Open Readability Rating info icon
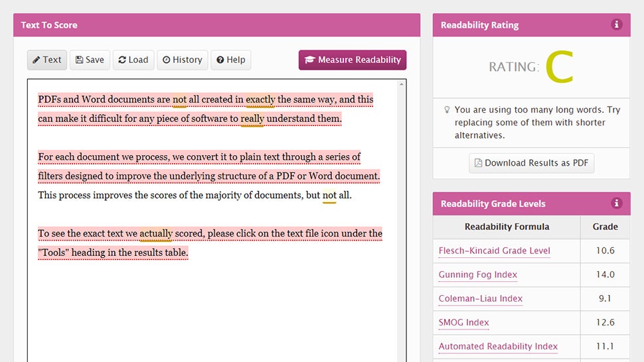 [616, 24]
